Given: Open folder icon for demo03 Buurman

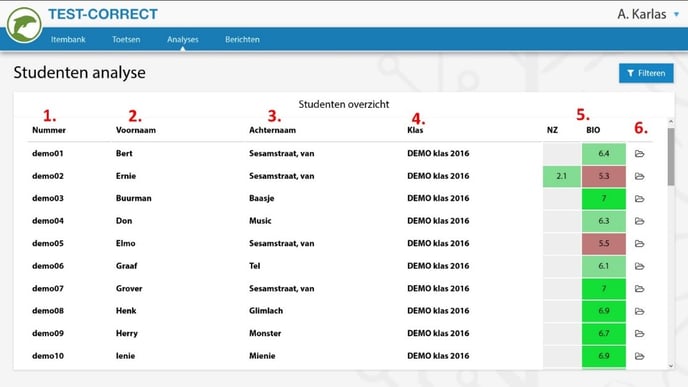Looking at the screenshot, I should click(639, 199).
